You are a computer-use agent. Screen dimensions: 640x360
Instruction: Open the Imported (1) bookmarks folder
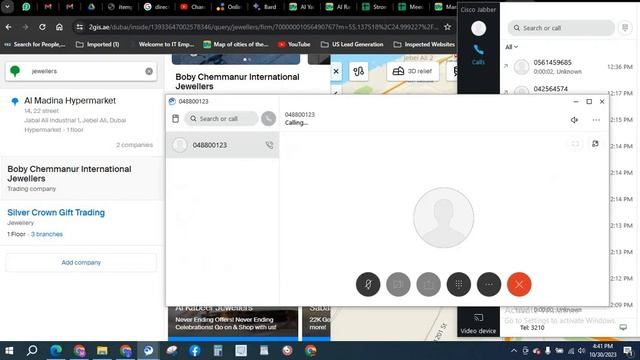98,44
